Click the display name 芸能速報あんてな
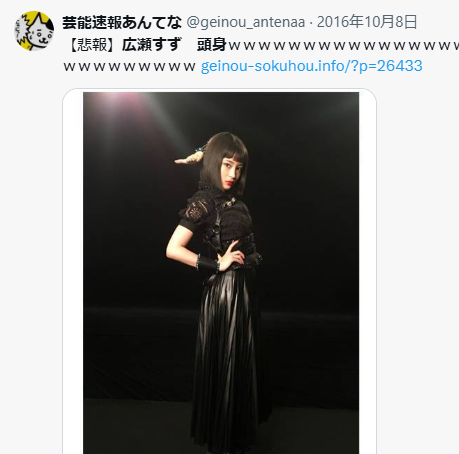459x454 pixels. tap(122, 22)
